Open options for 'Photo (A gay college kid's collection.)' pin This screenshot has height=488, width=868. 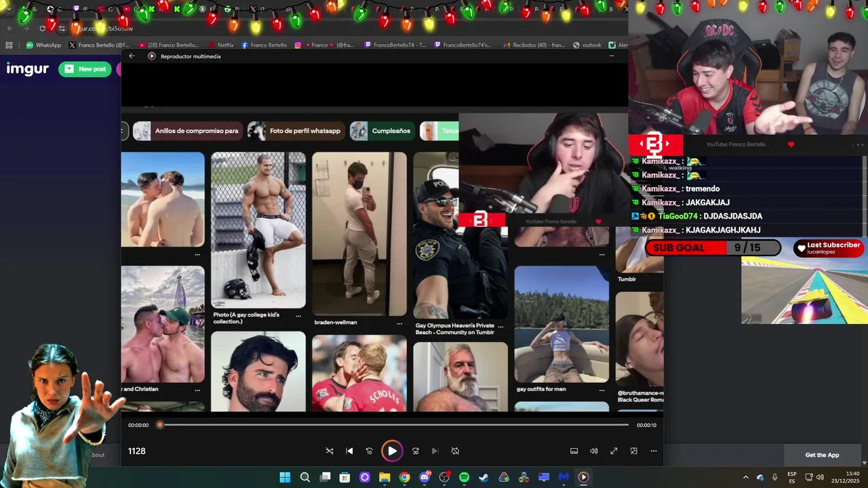tap(298, 316)
